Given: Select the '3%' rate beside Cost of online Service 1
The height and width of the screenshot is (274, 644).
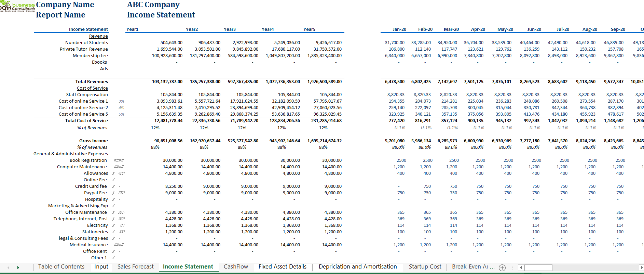Looking at the screenshot, I should click(x=121, y=101).
